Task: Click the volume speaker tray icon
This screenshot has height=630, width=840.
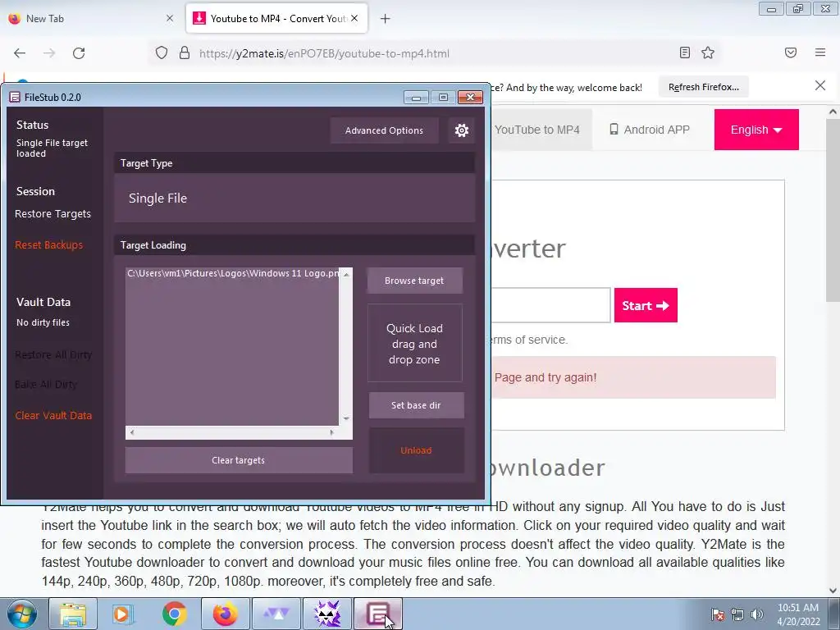Action: pos(757,614)
